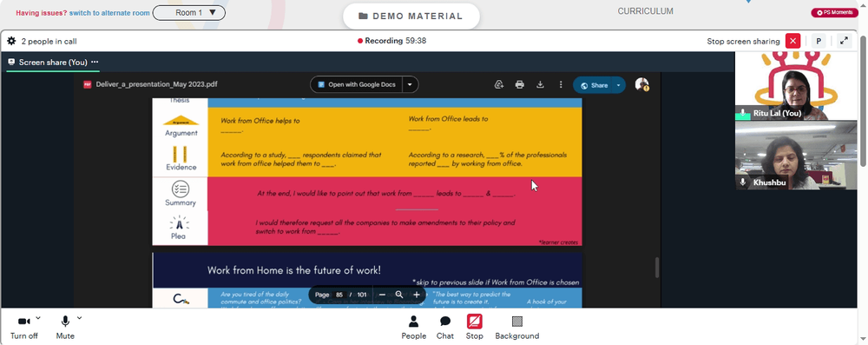
Task: Expand camera options chevron
Action: [x=37, y=318]
